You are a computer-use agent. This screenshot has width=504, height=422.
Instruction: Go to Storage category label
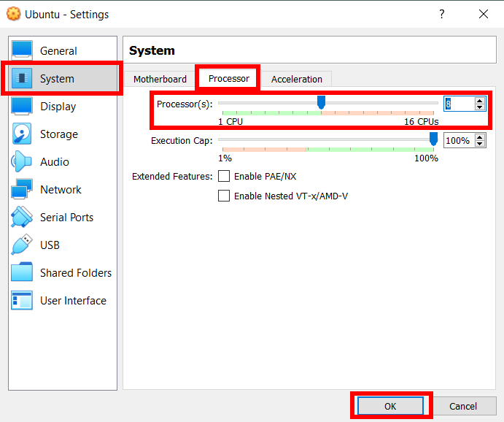point(59,134)
